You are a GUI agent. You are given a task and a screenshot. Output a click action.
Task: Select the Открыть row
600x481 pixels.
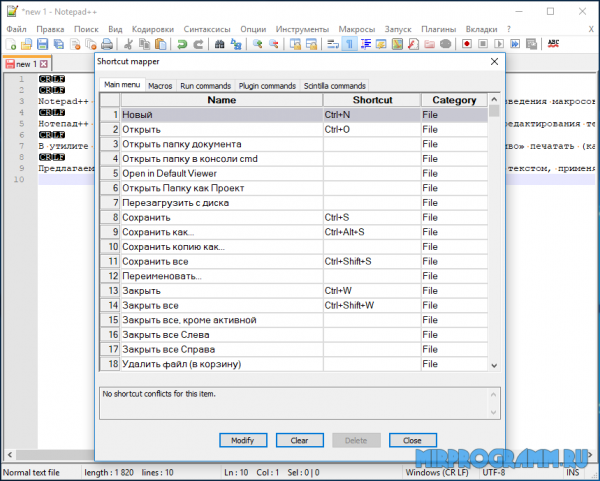(294, 129)
